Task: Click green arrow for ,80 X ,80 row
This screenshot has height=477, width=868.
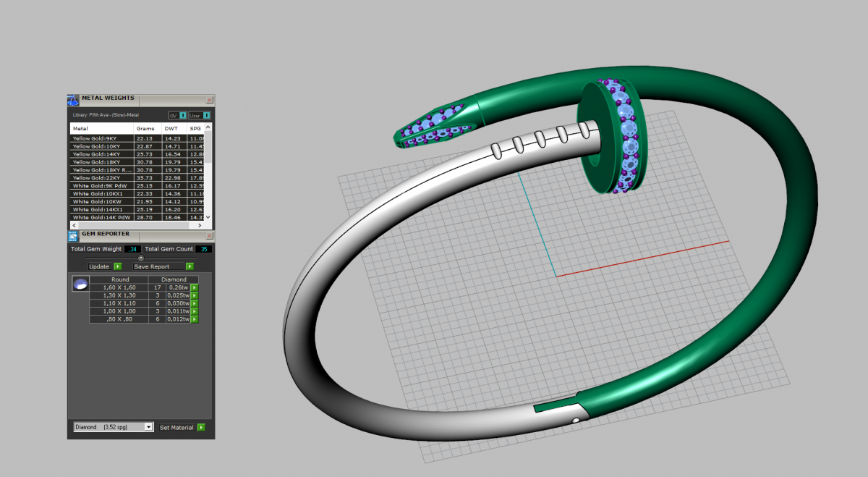Action: [x=194, y=319]
